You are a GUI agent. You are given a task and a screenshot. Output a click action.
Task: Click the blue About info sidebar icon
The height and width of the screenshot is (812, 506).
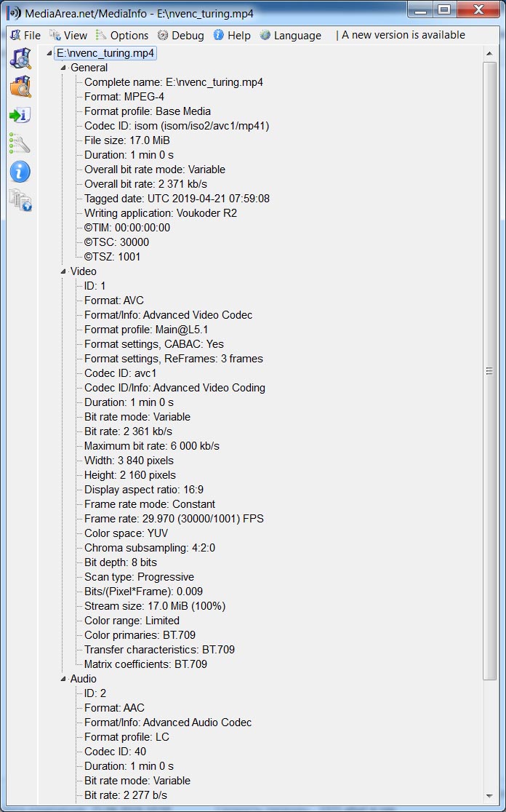tap(20, 172)
